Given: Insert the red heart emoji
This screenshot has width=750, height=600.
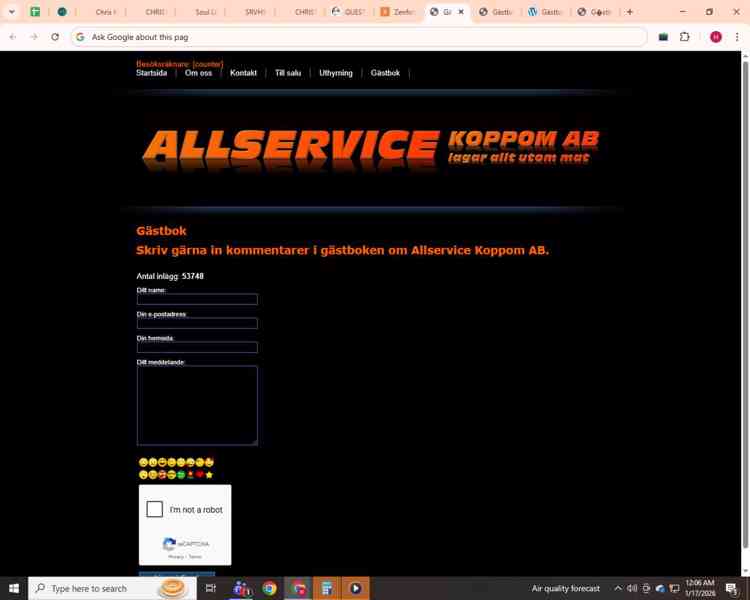Looking at the screenshot, I should coord(199,475).
